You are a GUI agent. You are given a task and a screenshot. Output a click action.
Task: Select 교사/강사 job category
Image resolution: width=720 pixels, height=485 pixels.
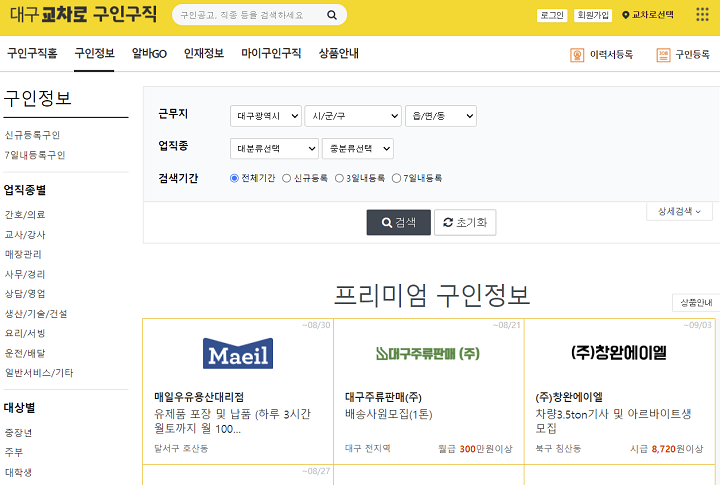tap(25, 235)
